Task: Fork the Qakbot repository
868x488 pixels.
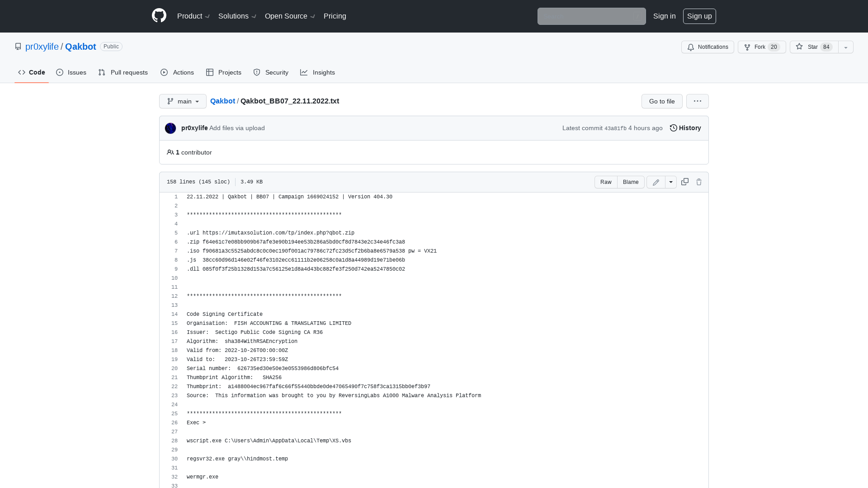Action: (761, 47)
